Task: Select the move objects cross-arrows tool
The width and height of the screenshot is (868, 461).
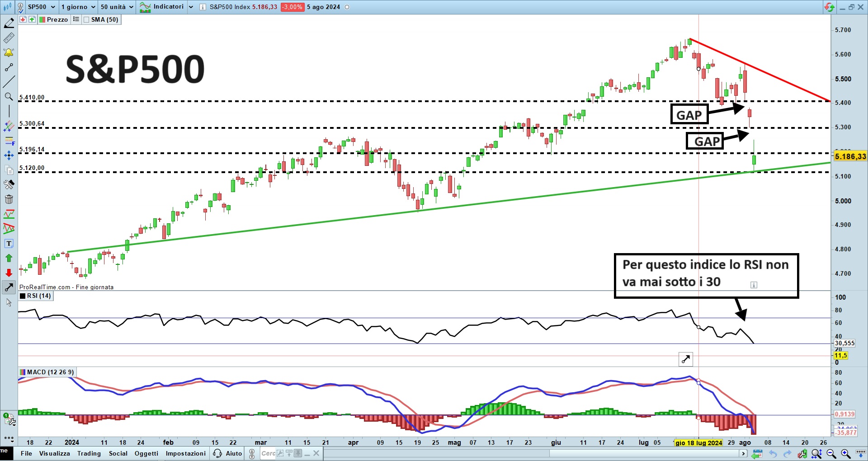Action: pyautogui.click(x=9, y=155)
